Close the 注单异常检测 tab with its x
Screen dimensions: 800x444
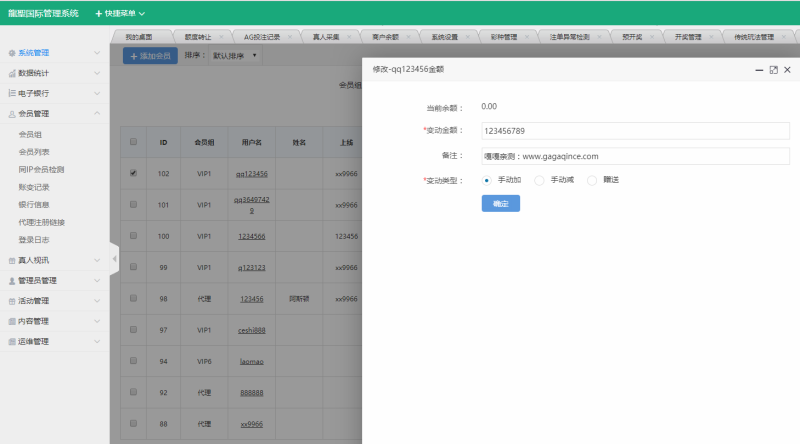(x=599, y=37)
